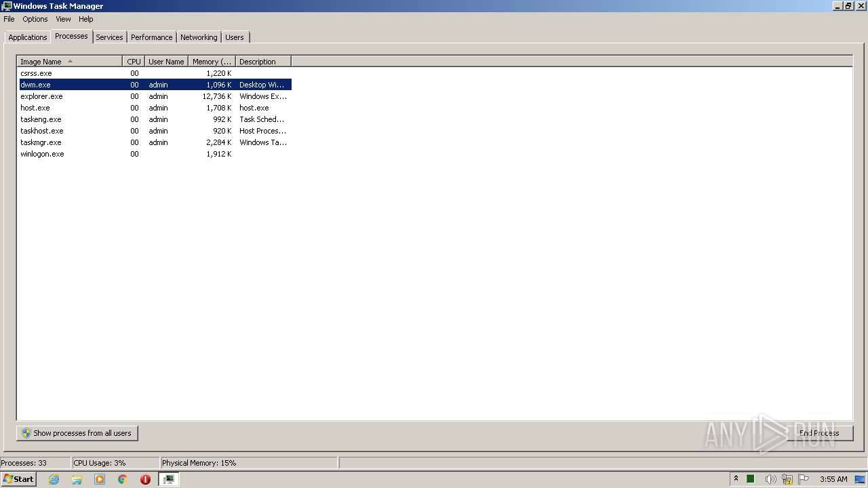This screenshot has width=868, height=488.
Task: Open Internet Explorer from the taskbar
Action: (54, 479)
